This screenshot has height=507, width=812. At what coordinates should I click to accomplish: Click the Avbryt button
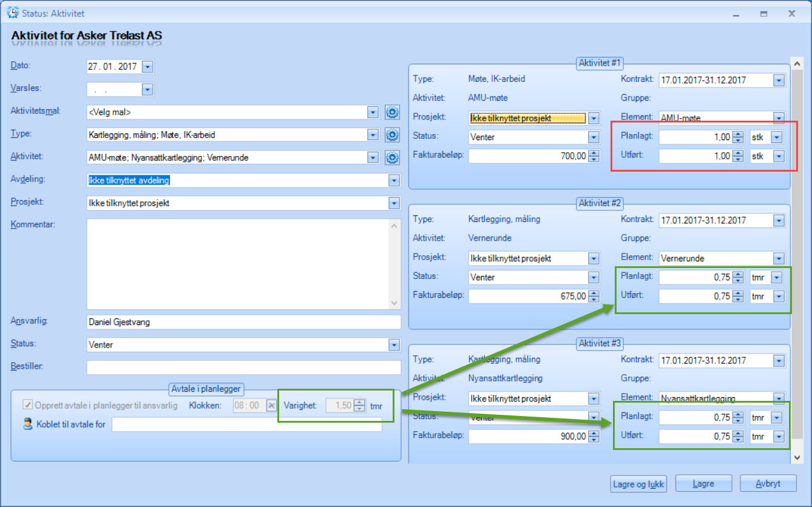pyautogui.click(x=768, y=484)
